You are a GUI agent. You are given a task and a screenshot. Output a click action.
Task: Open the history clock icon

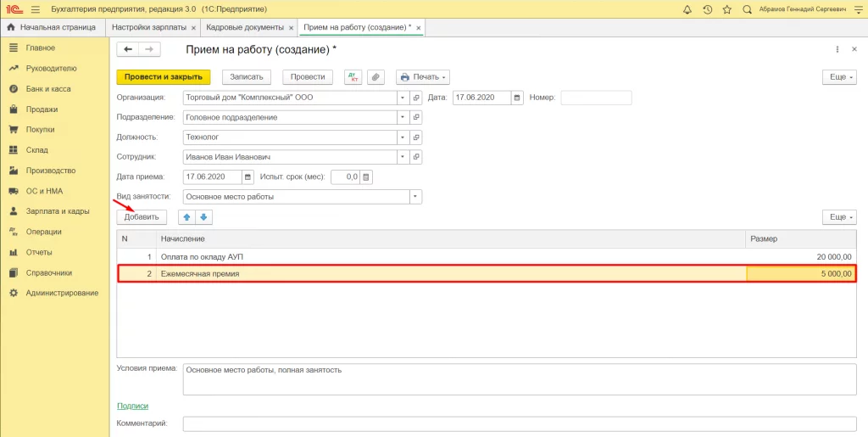click(708, 9)
